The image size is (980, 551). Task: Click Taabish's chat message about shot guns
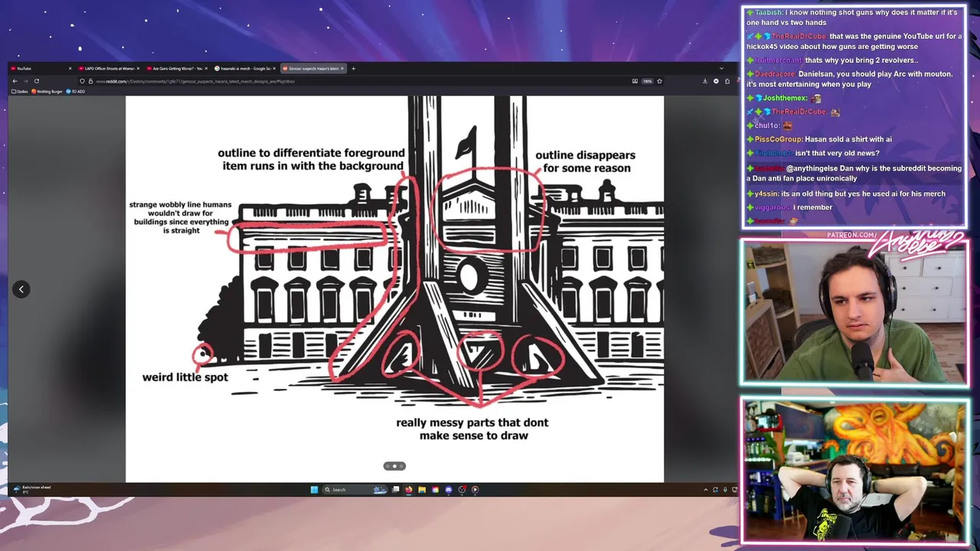coord(854,17)
